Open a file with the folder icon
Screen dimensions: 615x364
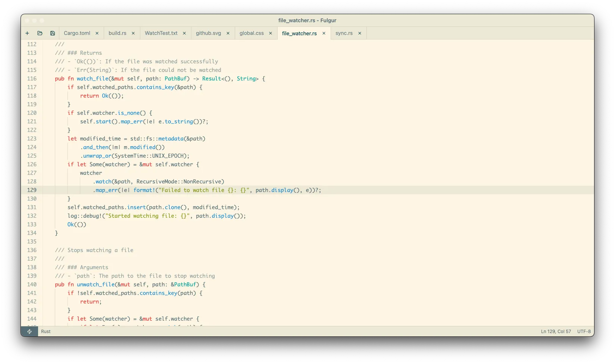pos(40,33)
